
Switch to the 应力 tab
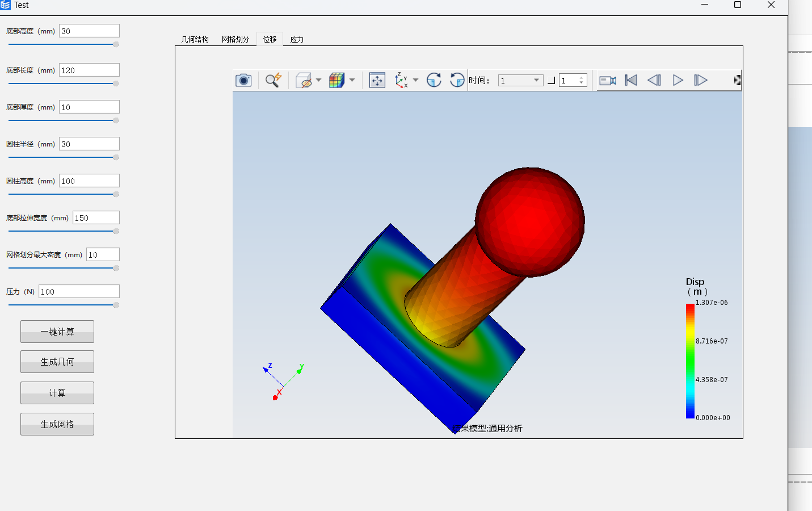click(297, 39)
